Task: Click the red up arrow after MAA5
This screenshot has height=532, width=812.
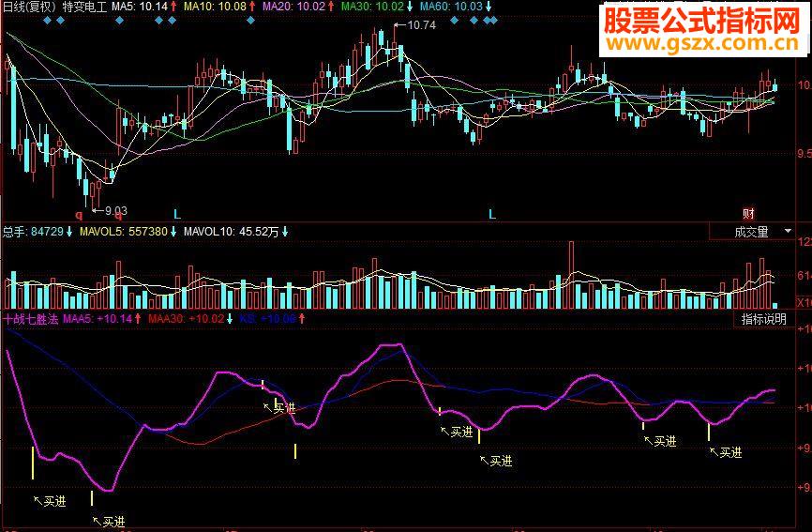Action: 138,319
